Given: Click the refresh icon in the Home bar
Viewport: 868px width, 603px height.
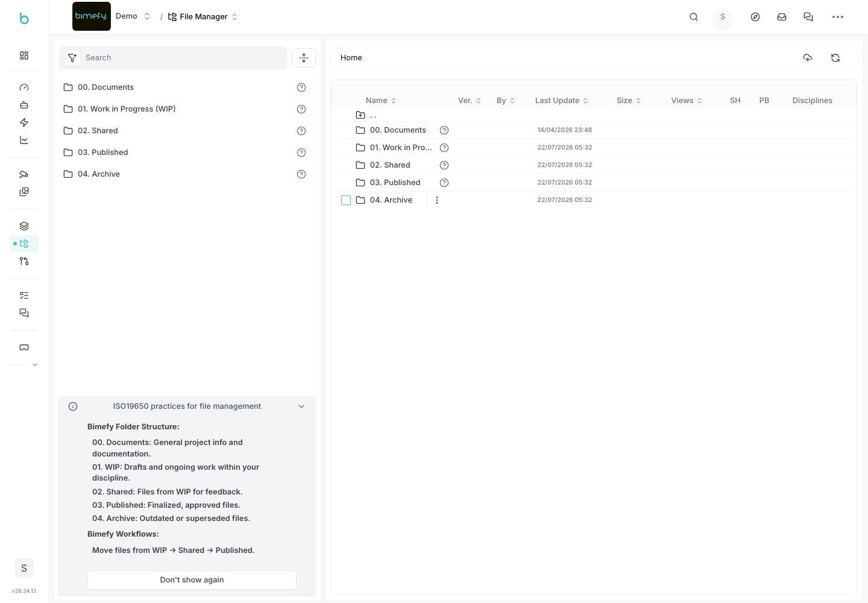Looking at the screenshot, I should (x=835, y=58).
